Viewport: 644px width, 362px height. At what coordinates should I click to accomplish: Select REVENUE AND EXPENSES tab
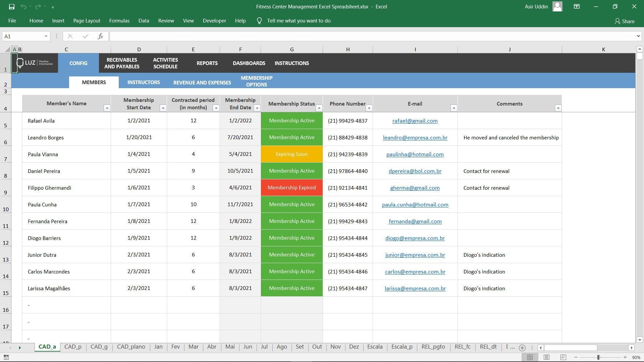click(202, 81)
